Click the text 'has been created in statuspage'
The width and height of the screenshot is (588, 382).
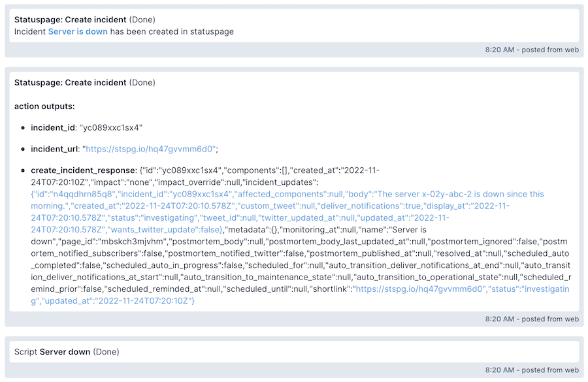[172, 31]
